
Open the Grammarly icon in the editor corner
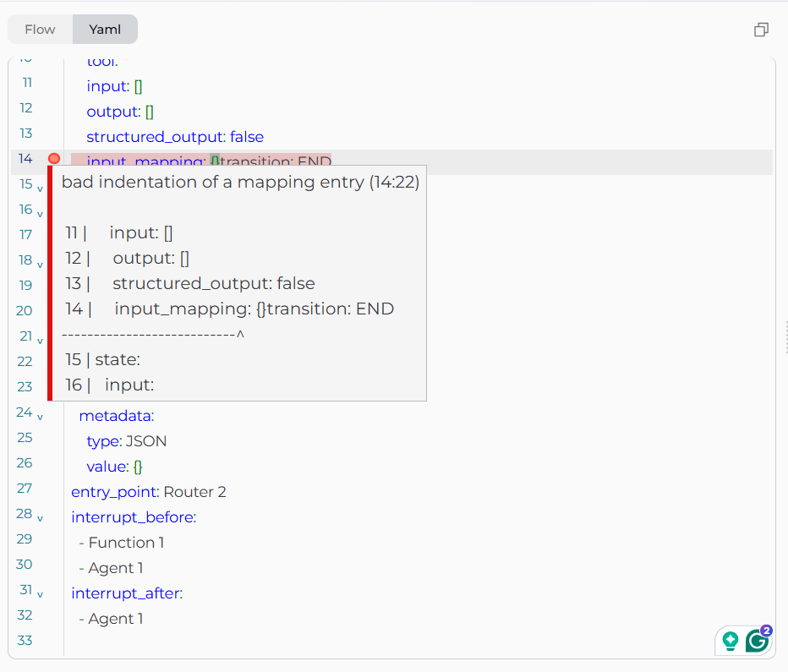(757, 642)
